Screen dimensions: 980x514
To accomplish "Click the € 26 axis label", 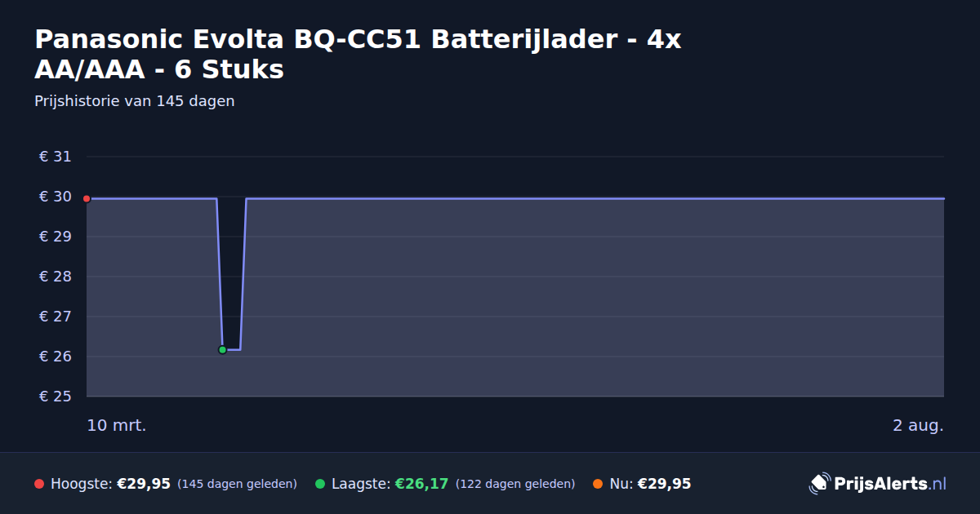I will pos(56,357).
